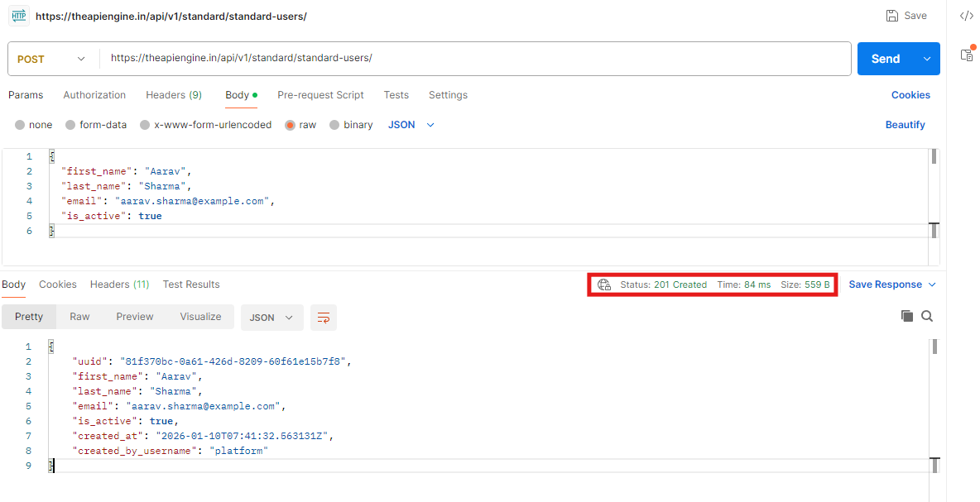This screenshot has width=980, height=502.
Task: Click inside the request URL field
Action: click(472, 59)
